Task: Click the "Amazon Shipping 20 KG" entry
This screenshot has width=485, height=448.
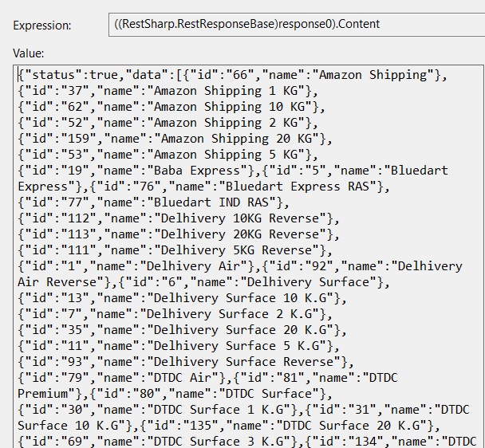Action: pos(175,139)
